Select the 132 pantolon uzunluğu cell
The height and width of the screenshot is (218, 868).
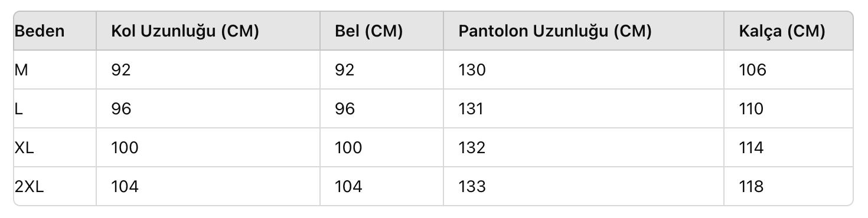472,147
